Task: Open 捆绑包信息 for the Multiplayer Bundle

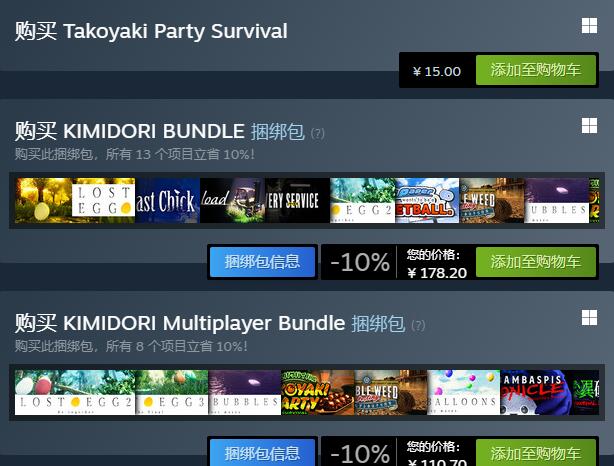Action: pos(262,453)
